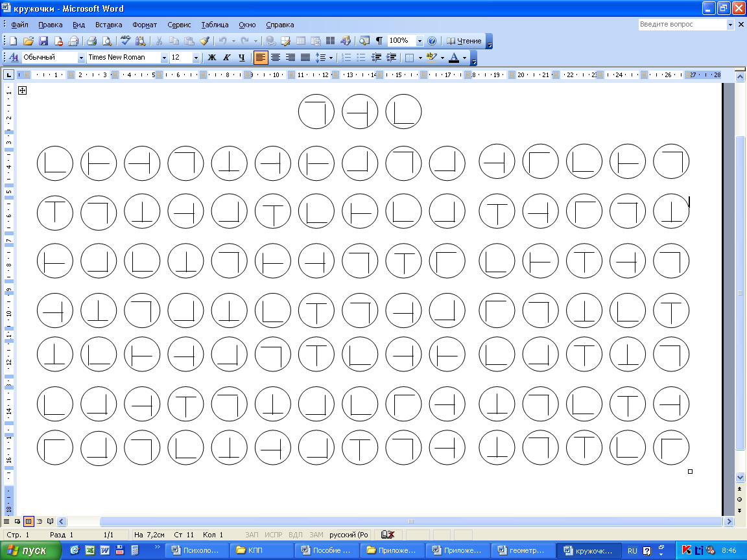
Task: Click the Tables and Borders icon
Action: tap(285, 41)
